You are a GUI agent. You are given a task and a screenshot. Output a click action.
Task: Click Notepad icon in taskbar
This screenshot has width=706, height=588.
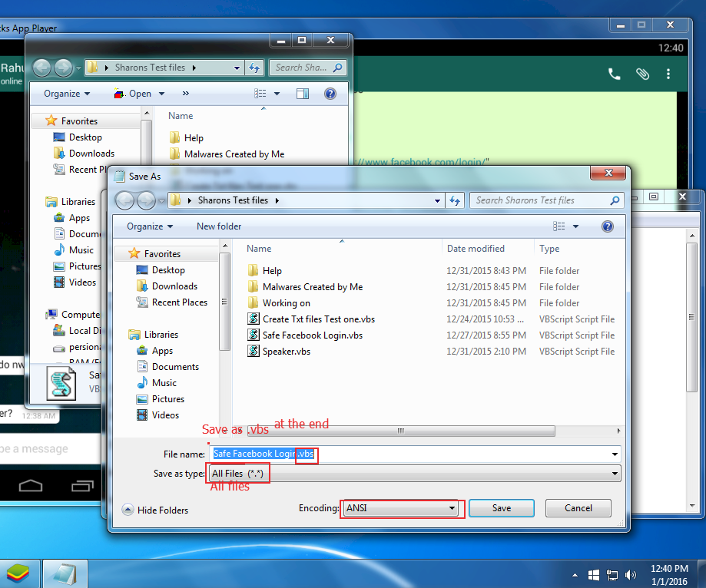(65, 574)
